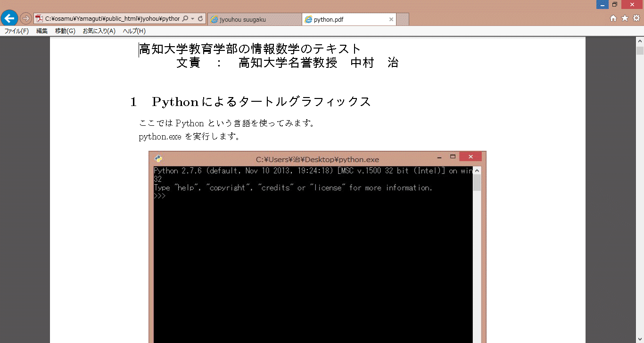This screenshot has height=343, width=644.
Task: Open the address bar dropdown arrow
Action: [193, 19]
